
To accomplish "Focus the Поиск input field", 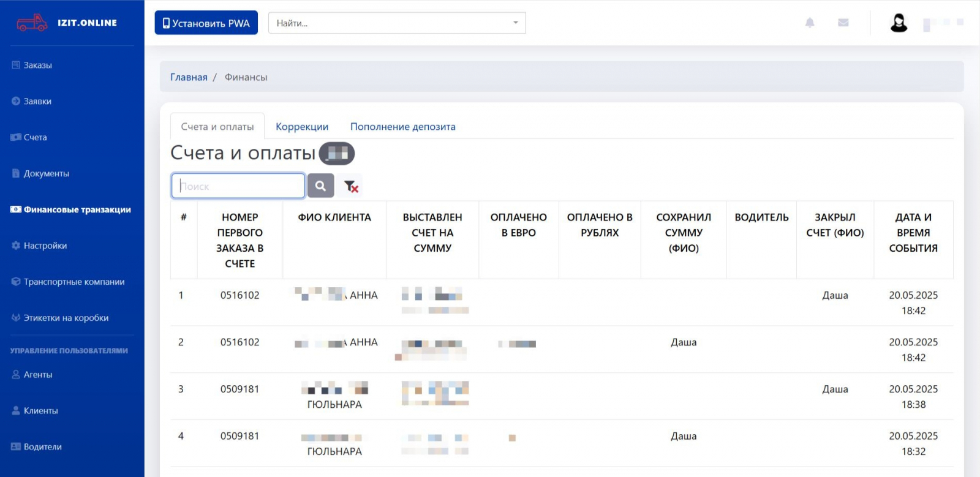I will [x=238, y=186].
